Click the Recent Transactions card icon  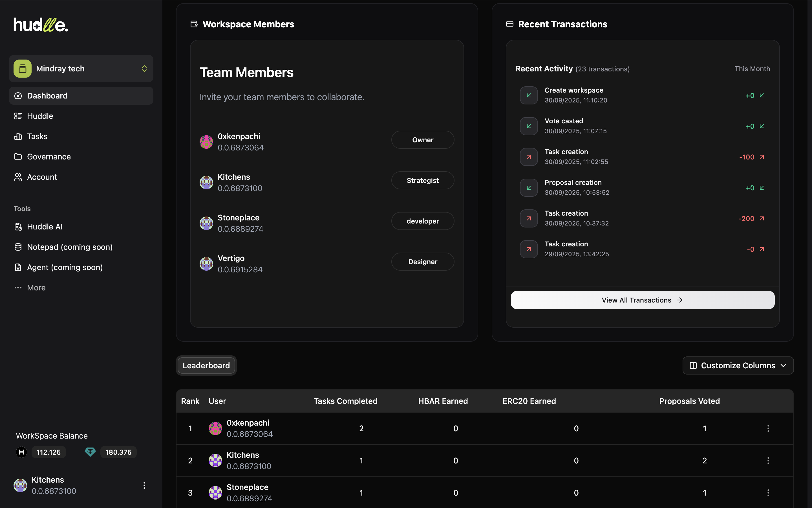(x=510, y=24)
